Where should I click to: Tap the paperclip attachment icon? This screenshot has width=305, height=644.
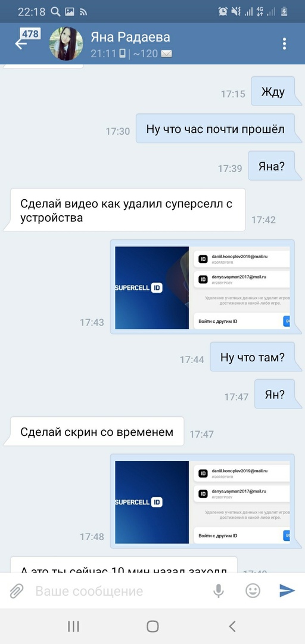pyautogui.click(x=17, y=591)
